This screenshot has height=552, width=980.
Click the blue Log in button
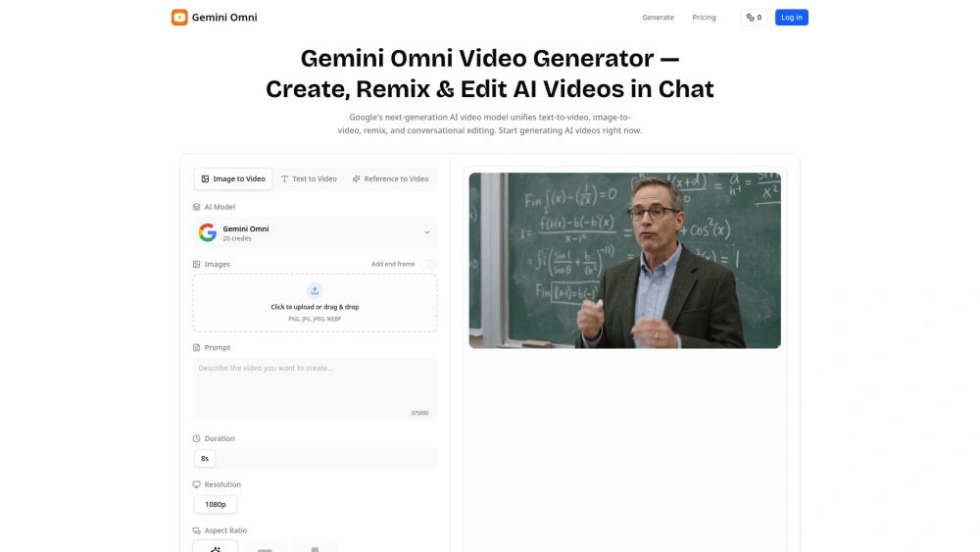click(x=791, y=18)
